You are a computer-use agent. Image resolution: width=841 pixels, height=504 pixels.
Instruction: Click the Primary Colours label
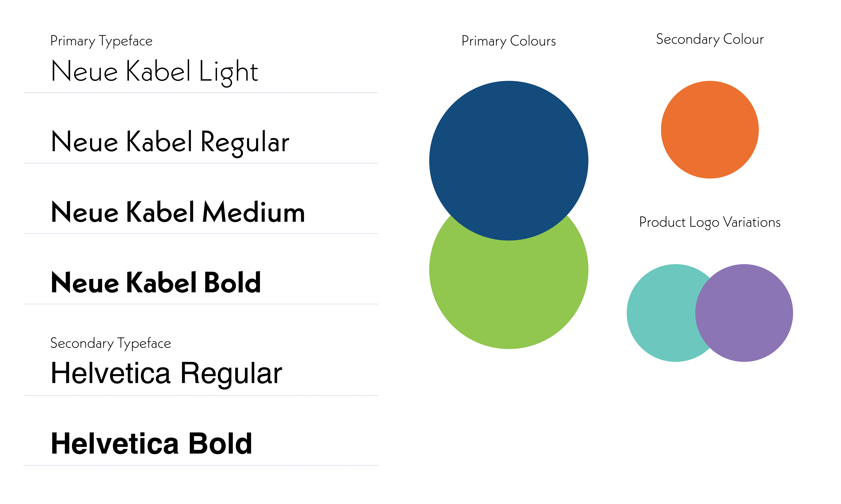[x=509, y=41]
